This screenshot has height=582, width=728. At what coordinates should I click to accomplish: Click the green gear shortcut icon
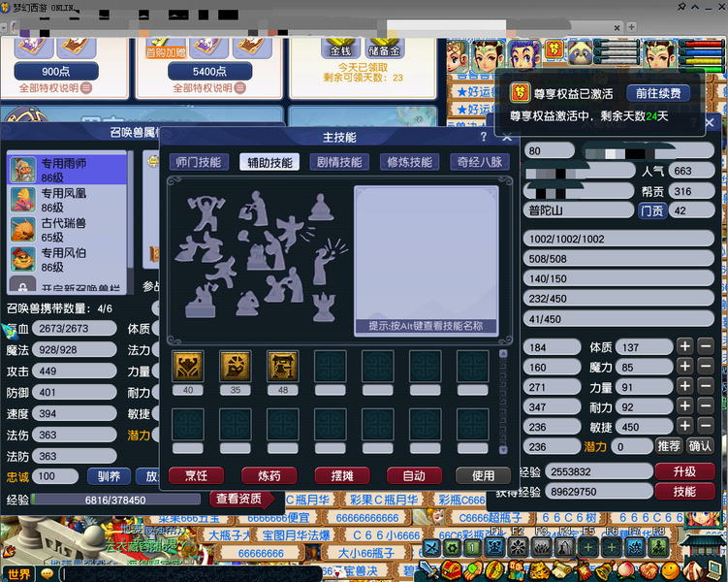point(453,548)
